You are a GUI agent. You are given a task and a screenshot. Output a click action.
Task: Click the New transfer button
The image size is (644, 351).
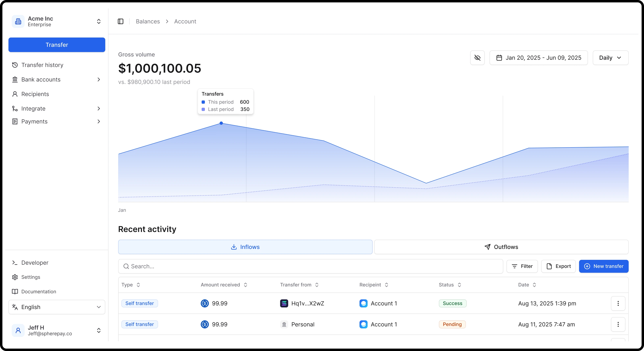pyautogui.click(x=603, y=266)
